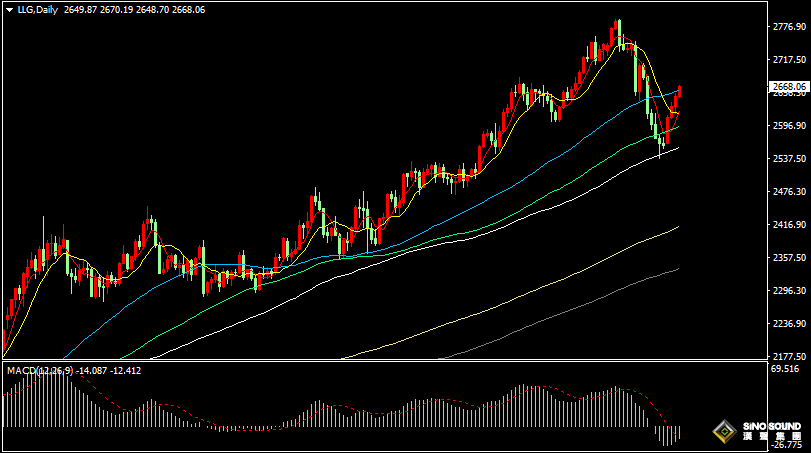Click price axis label 2177.50
This screenshot has height=453, width=811.
pos(789,356)
